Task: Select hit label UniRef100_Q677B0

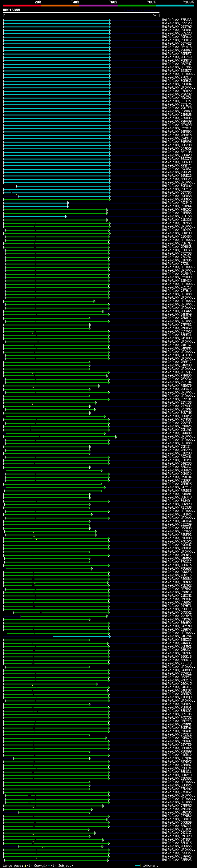Action: pyautogui.click(x=176, y=192)
